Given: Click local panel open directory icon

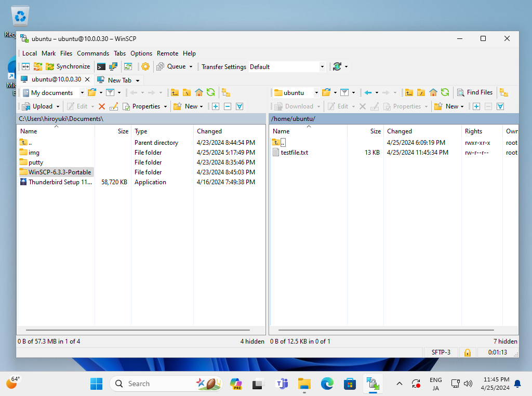Looking at the screenshot, I should point(92,92).
